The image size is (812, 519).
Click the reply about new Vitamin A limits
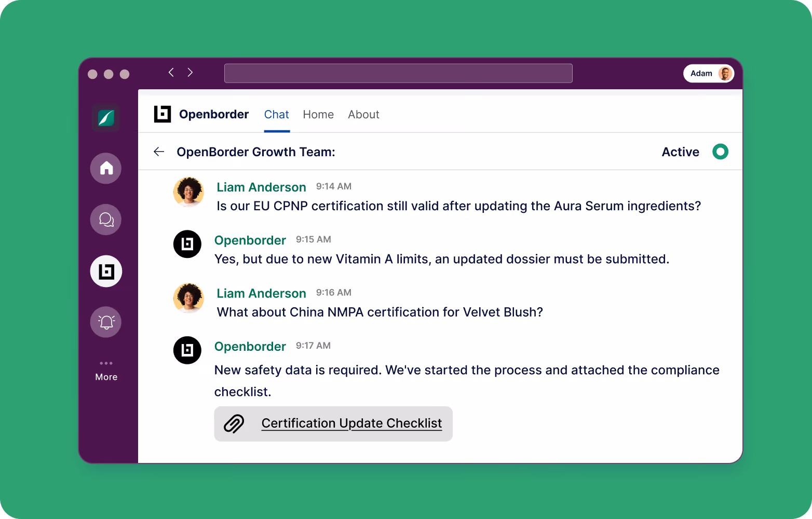click(442, 259)
